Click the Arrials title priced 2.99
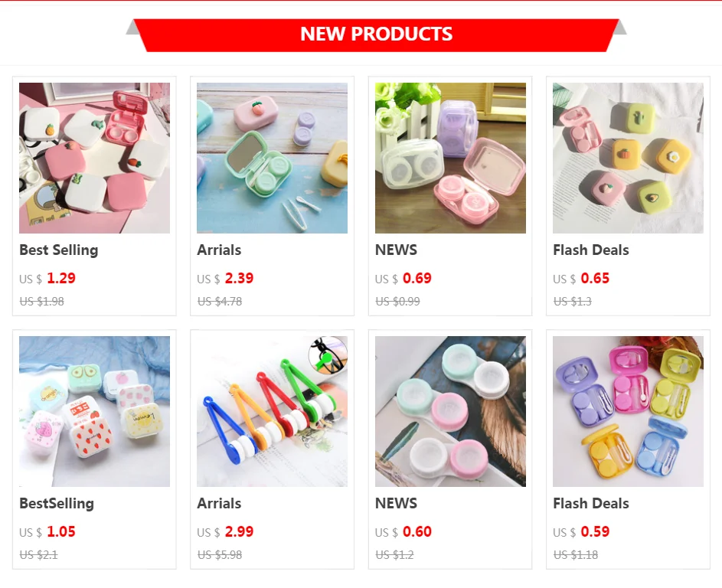This screenshot has height=588, width=722. [x=219, y=503]
